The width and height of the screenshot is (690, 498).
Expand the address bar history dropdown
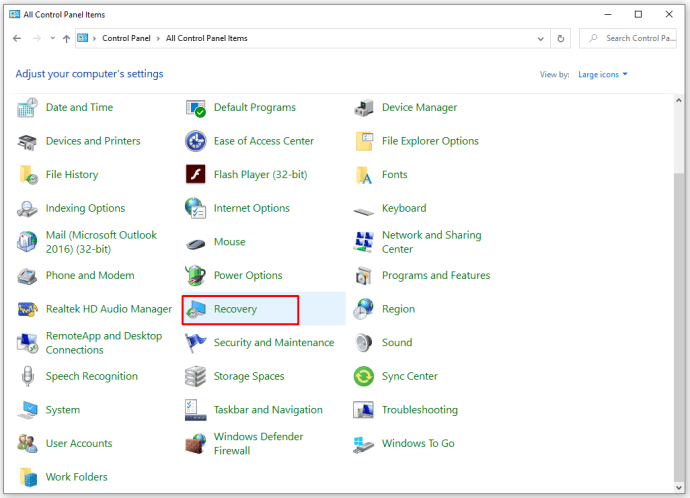click(x=540, y=39)
